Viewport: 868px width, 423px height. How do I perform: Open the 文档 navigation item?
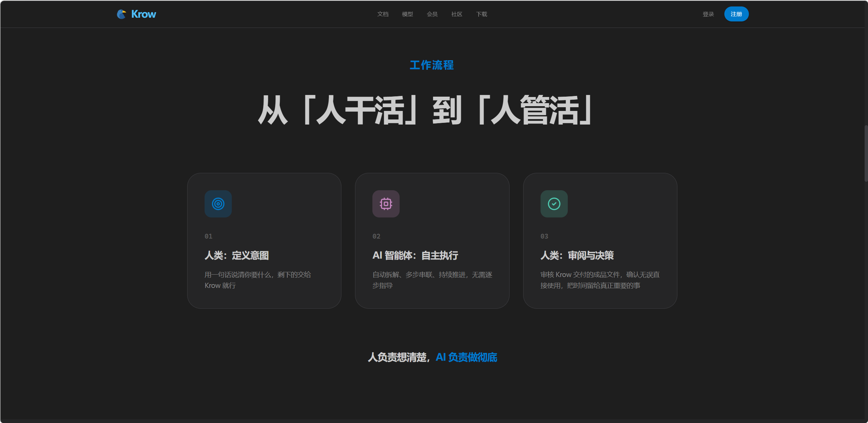click(x=383, y=14)
